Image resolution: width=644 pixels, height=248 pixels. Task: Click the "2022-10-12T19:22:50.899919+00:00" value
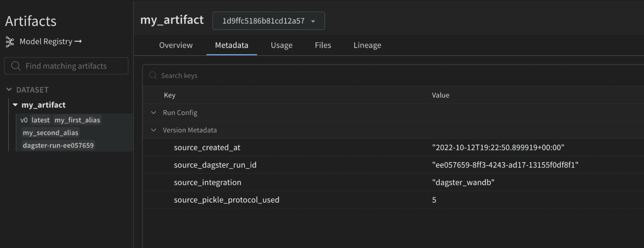498,147
